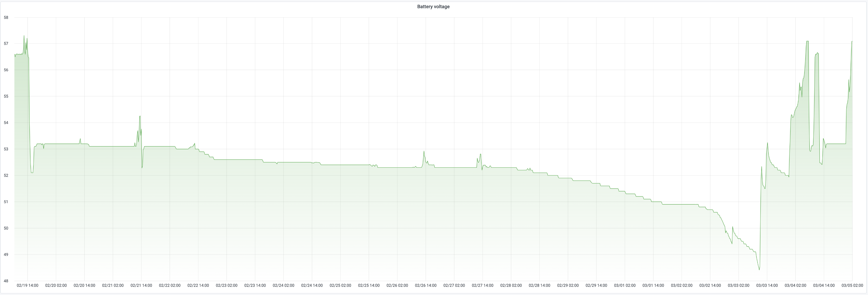The image size is (868, 295).
Task: Click the 02/29 14:00 time label
Action: pyautogui.click(x=596, y=285)
